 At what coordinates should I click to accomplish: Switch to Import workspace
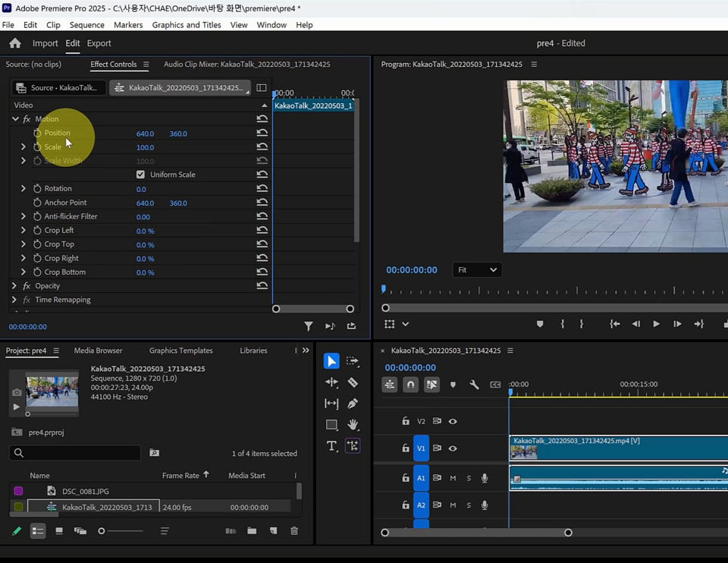point(45,43)
